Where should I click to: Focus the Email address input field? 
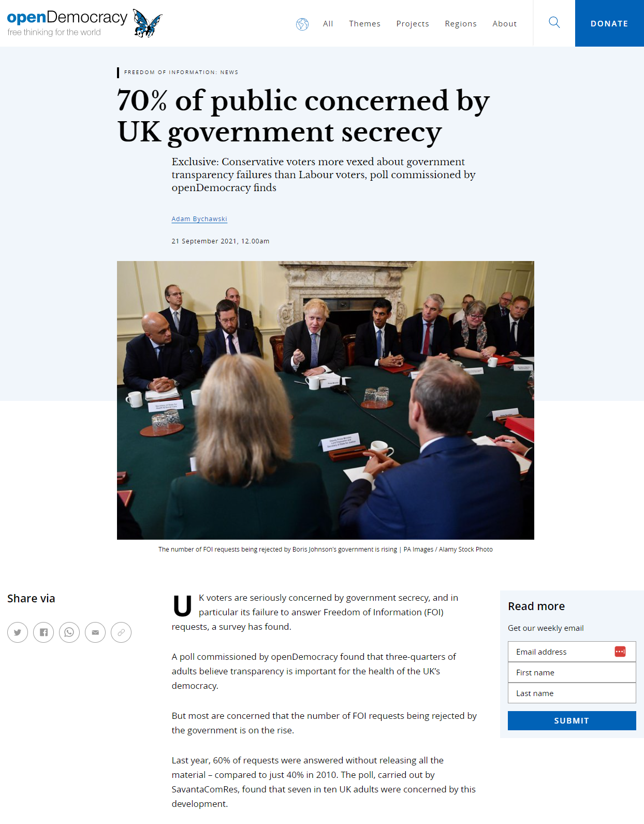coord(572,652)
